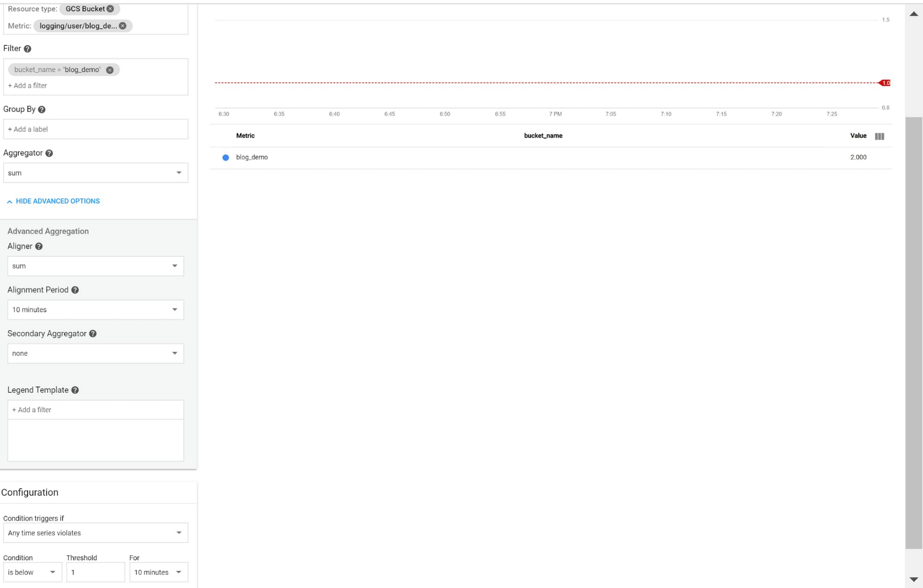Click the question mark icon next to Aggregator
Image resolution: width=923 pixels, height=588 pixels.
point(49,153)
